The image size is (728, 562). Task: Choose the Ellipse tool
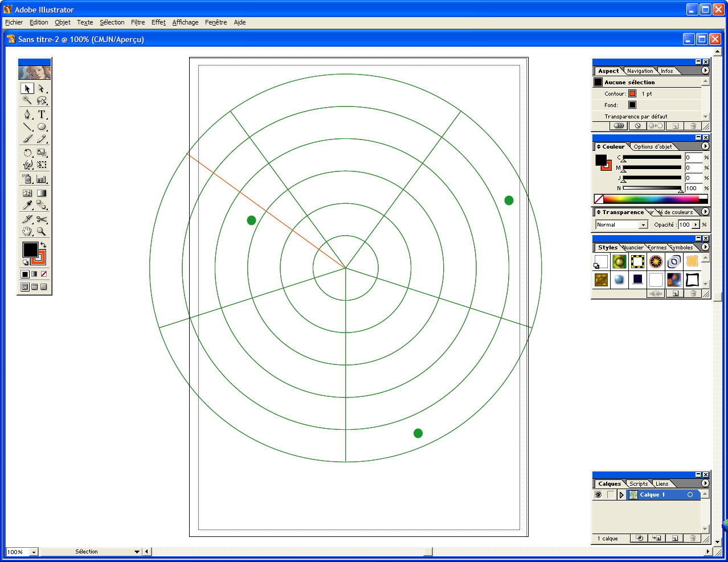(x=42, y=126)
